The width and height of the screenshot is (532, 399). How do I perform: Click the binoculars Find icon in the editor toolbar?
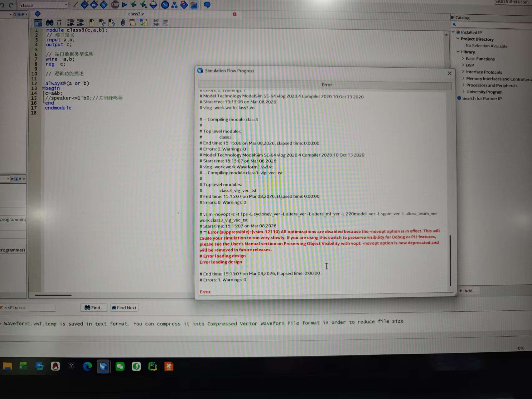point(50,23)
